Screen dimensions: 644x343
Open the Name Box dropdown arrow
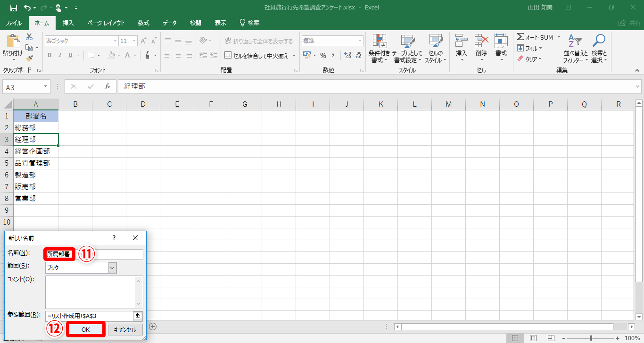click(x=46, y=87)
